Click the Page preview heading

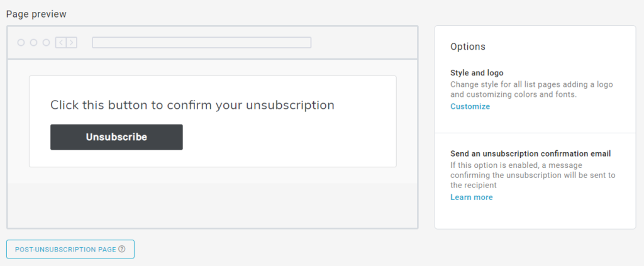click(36, 14)
